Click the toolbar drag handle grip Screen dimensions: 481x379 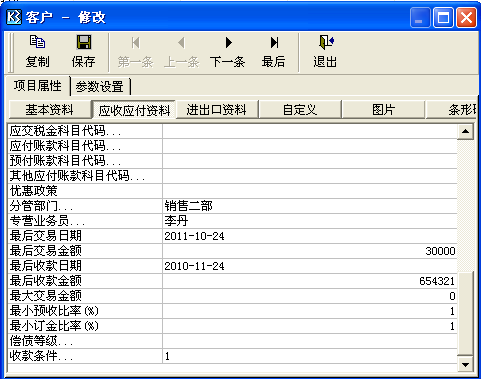point(10,52)
